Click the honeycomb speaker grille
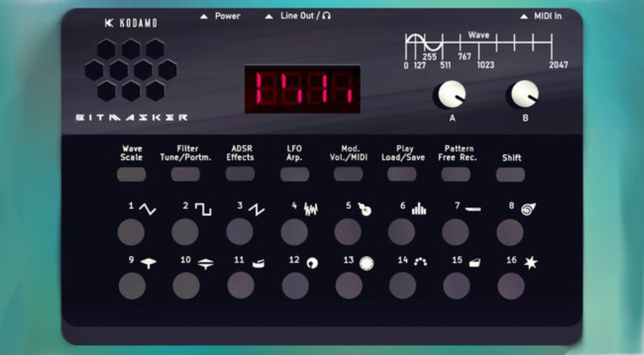Viewport: 644px width, 355px height. (131, 70)
